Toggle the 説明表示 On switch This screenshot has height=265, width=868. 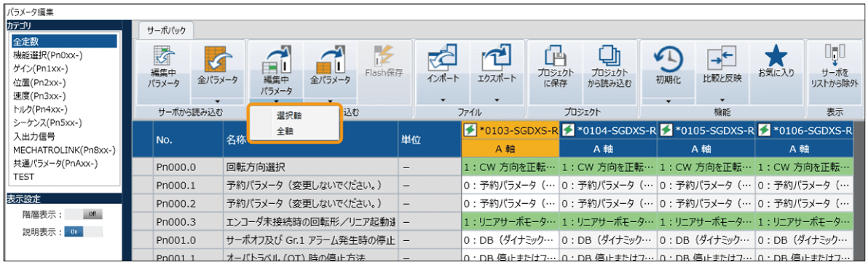tap(84, 232)
